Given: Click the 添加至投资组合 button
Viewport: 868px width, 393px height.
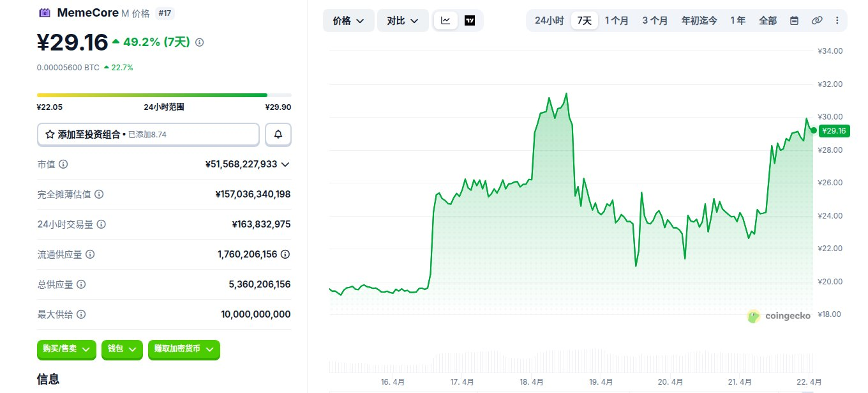Looking at the screenshot, I should coord(148,135).
